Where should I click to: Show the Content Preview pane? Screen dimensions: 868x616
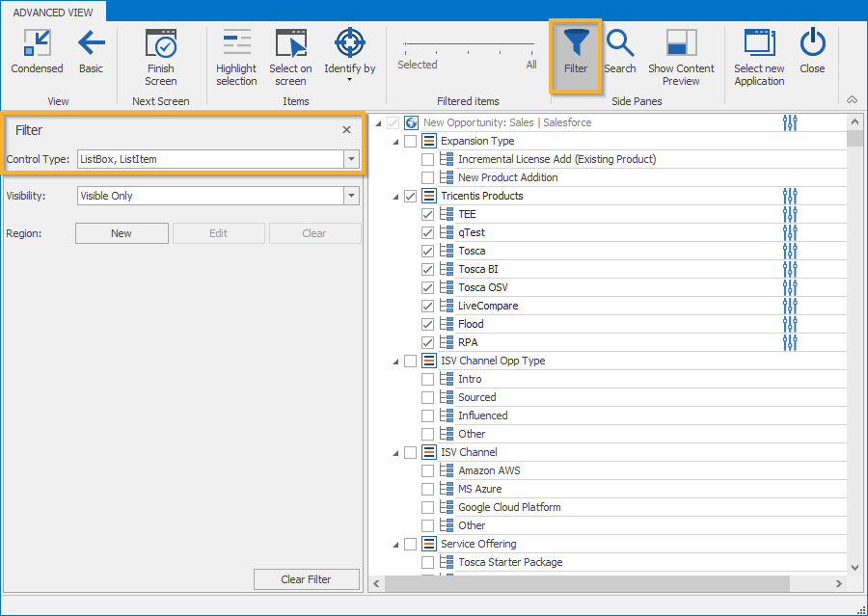(681, 57)
